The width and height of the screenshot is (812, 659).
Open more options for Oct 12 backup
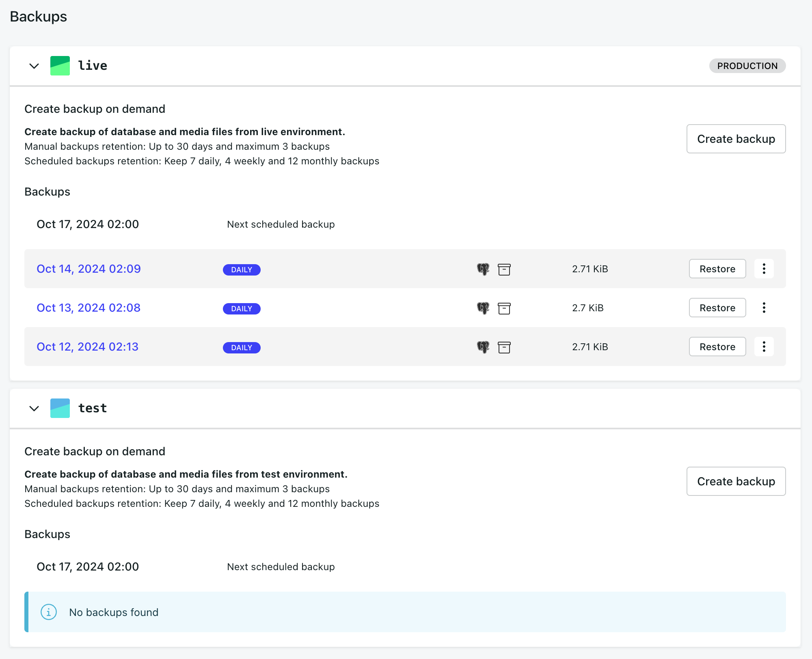coord(764,347)
